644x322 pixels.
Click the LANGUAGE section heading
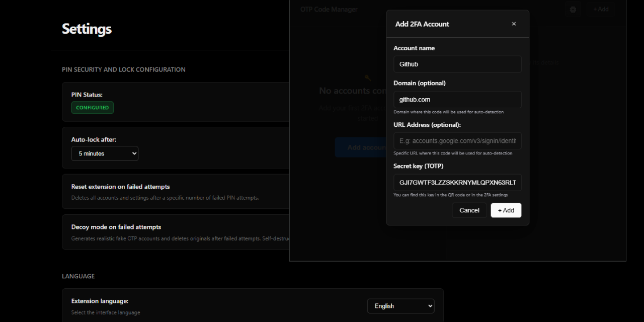click(x=78, y=276)
